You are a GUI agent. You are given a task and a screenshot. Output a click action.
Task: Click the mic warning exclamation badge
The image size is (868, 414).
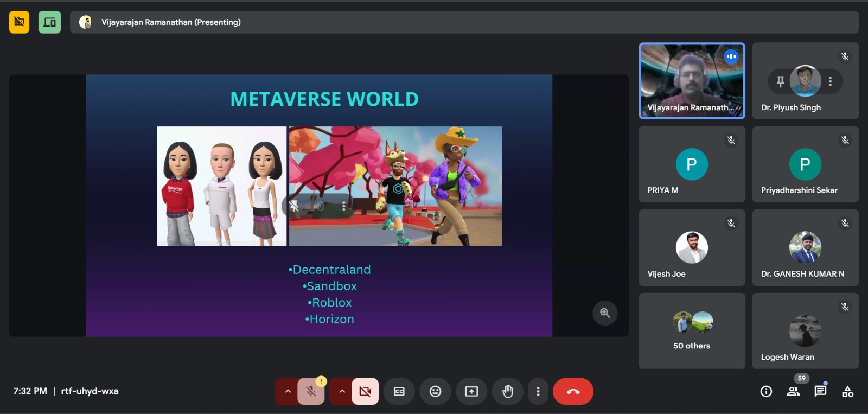tap(321, 381)
